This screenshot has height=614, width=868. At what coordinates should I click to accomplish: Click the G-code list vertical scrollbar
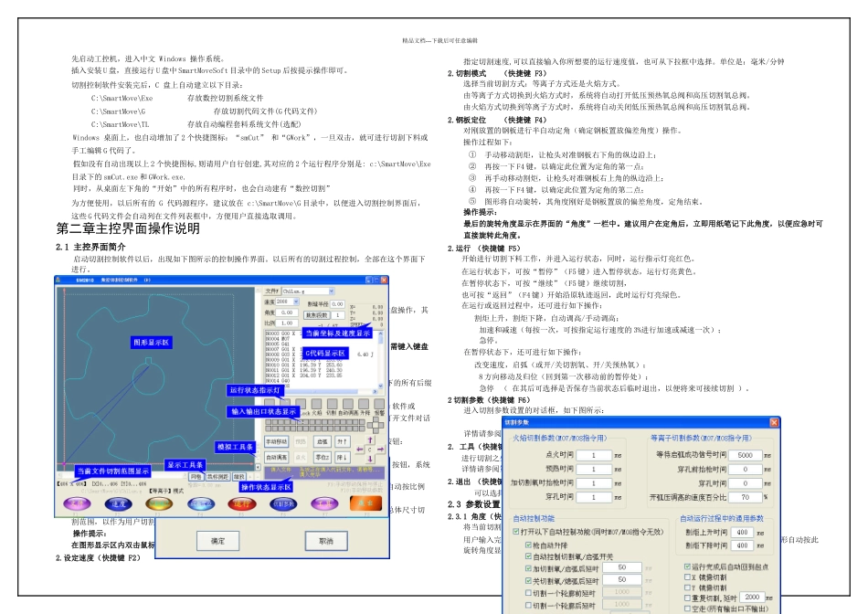380,359
